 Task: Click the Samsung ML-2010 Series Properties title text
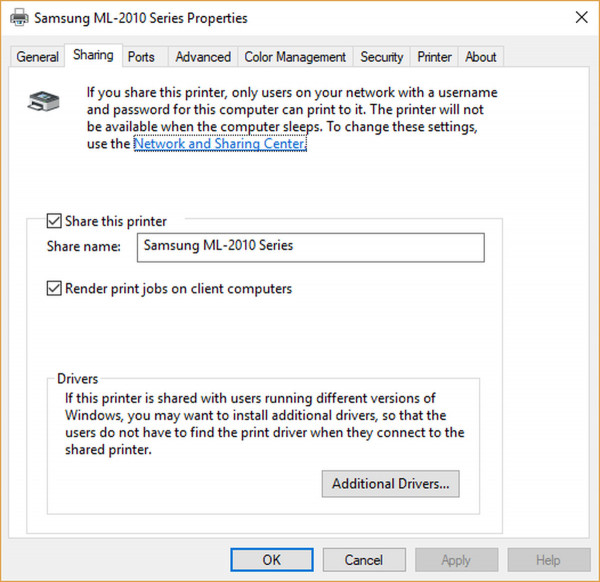pyautogui.click(x=141, y=18)
